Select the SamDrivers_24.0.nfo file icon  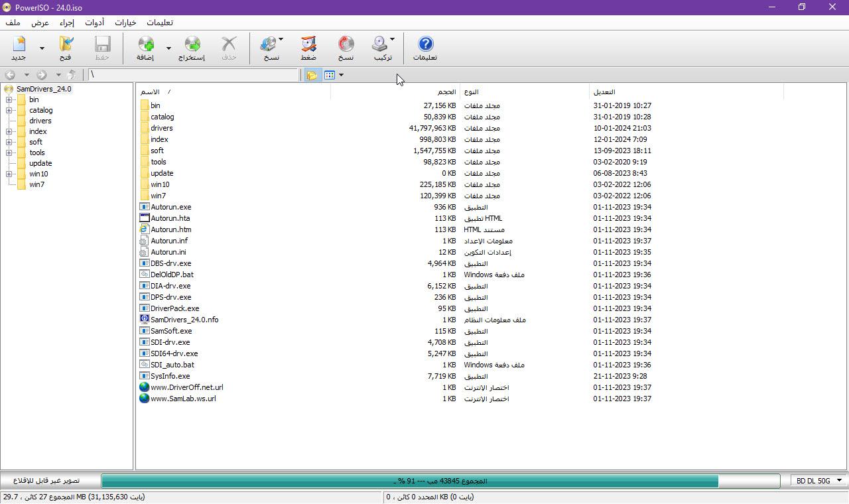[x=145, y=320]
